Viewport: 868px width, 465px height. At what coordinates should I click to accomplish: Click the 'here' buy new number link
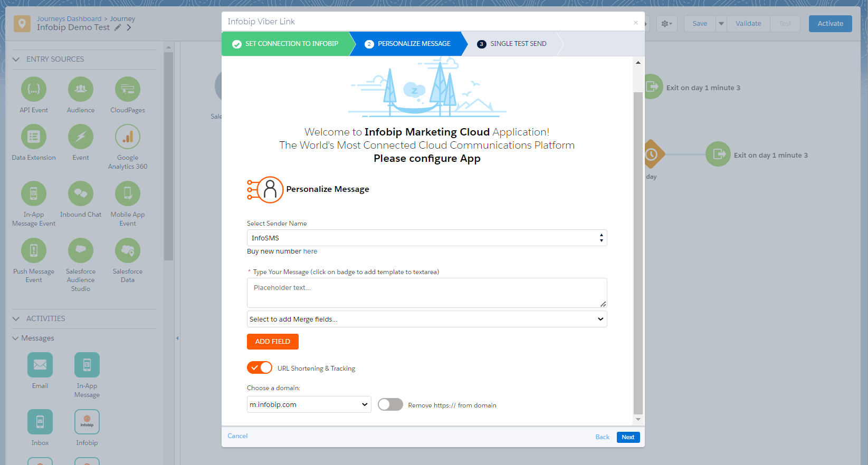310,251
